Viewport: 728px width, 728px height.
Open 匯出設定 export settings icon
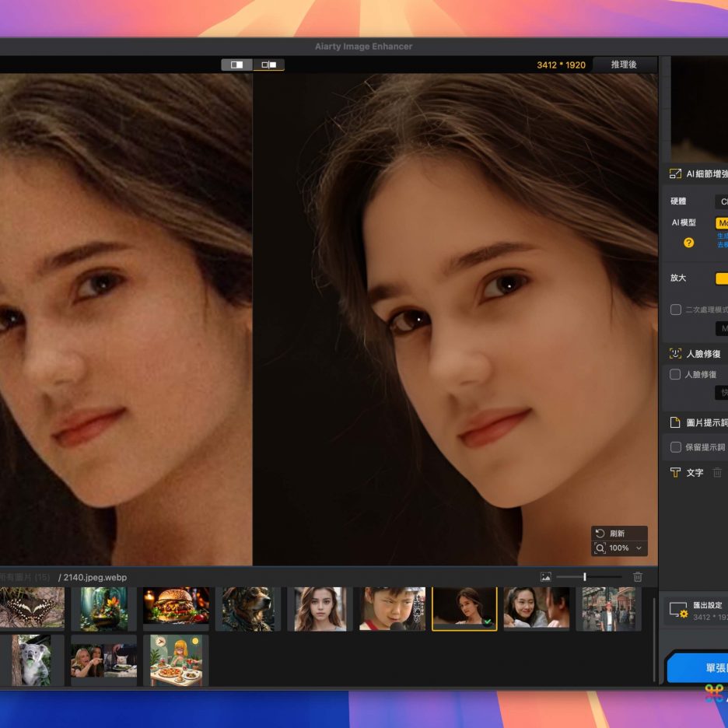click(677, 611)
